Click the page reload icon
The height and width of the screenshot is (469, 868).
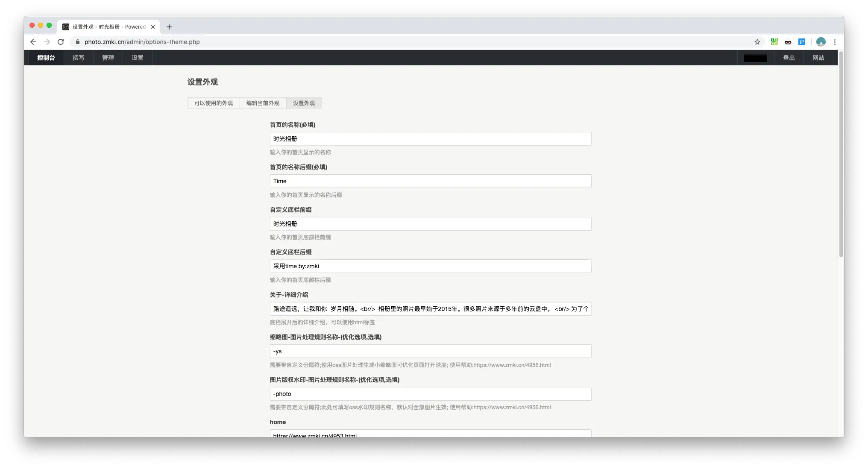(61, 42)
